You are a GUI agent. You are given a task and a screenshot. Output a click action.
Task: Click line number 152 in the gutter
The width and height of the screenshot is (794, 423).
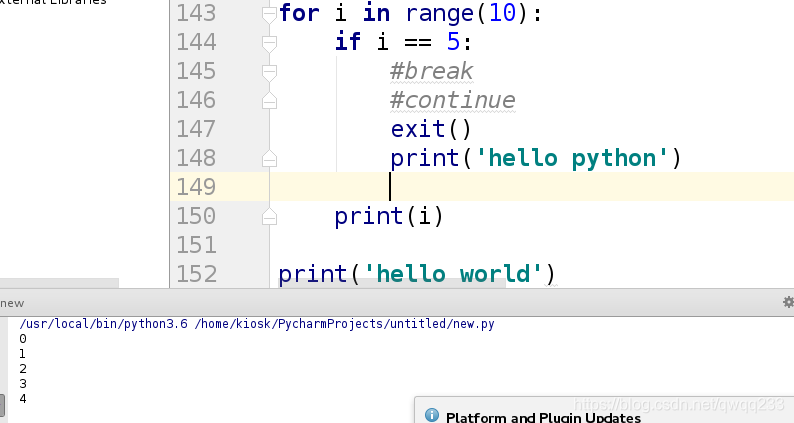[196, 274]
